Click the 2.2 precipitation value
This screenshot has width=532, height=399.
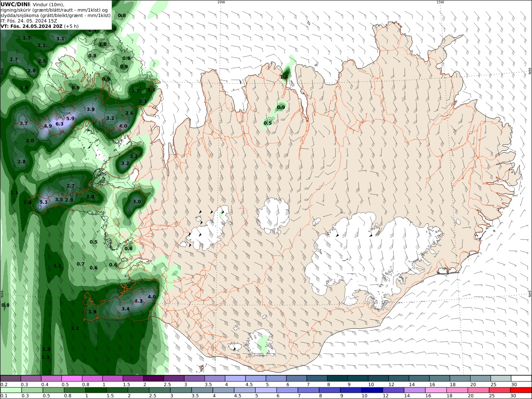(134, 156)
